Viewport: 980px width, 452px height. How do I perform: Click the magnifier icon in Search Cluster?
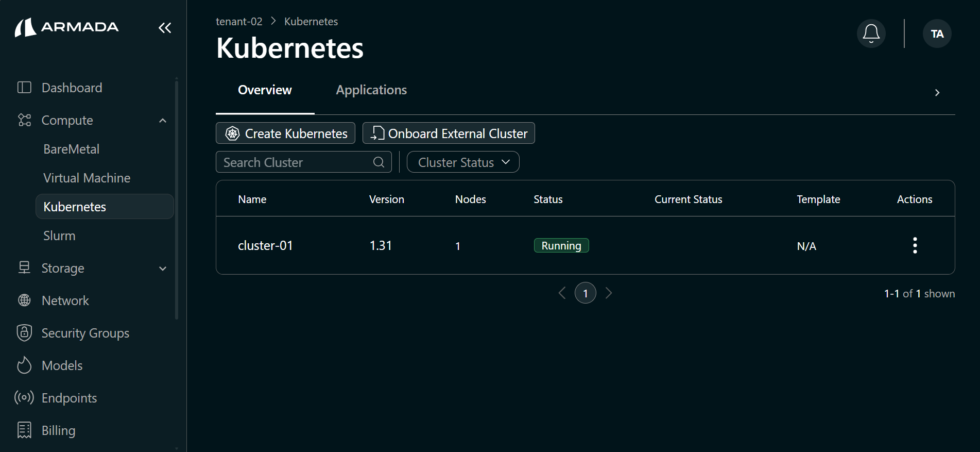[x=379, y=162]
